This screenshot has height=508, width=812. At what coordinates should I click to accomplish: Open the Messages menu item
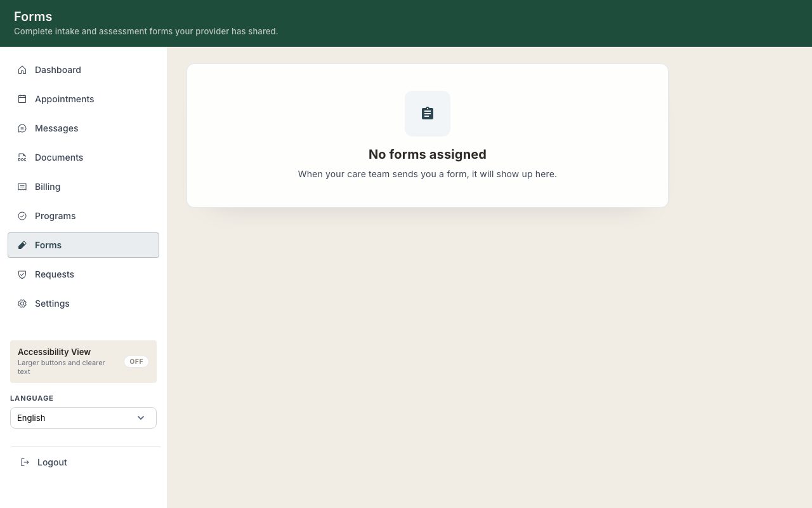point(83,128)
